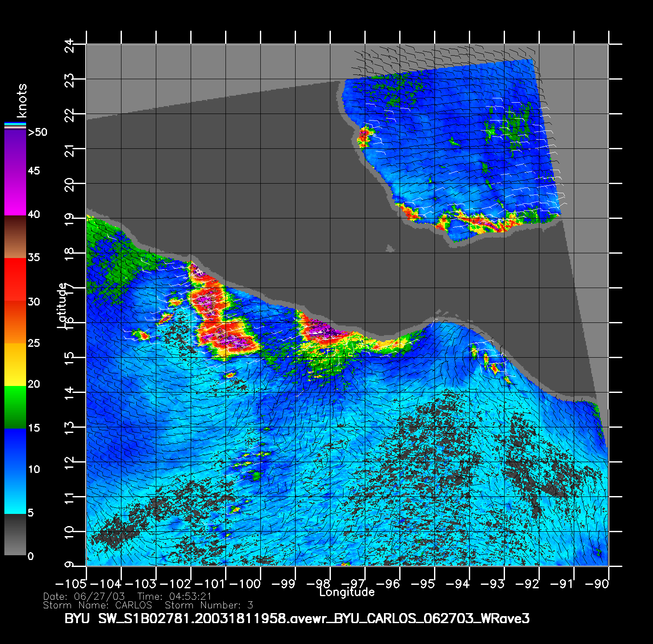This screenshot has height=644, width=653.
Task: Click the BYU filename title at the bottom
Action: [297, 618]
